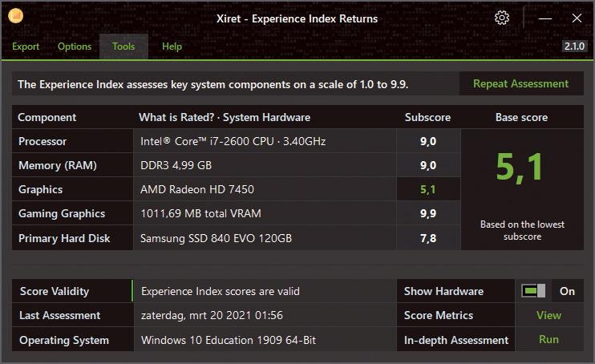The width and height of the screenshot is (595, 364).
Task: Open the Options menu
Action: (x=75, y=47)
